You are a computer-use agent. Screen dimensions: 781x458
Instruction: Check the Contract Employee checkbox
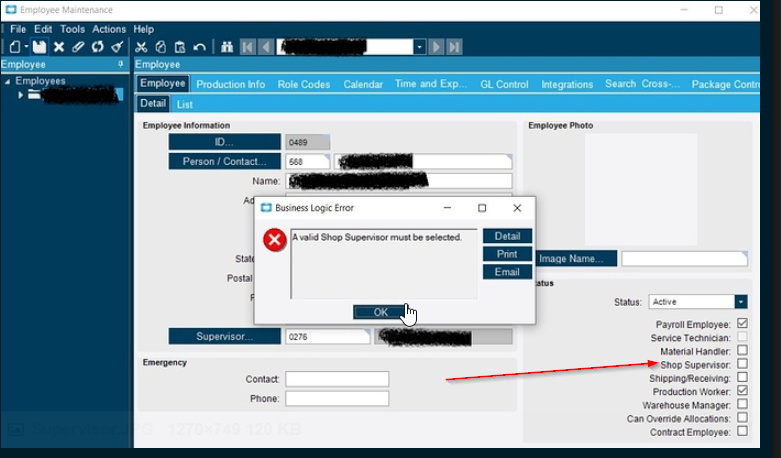742,431
